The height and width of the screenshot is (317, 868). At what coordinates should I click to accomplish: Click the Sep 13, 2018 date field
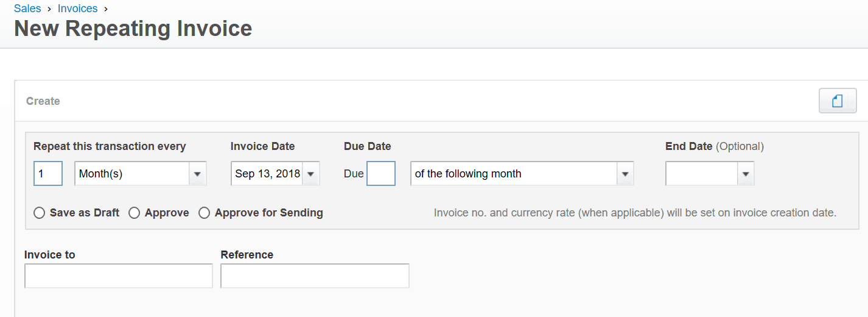(267, 174)
